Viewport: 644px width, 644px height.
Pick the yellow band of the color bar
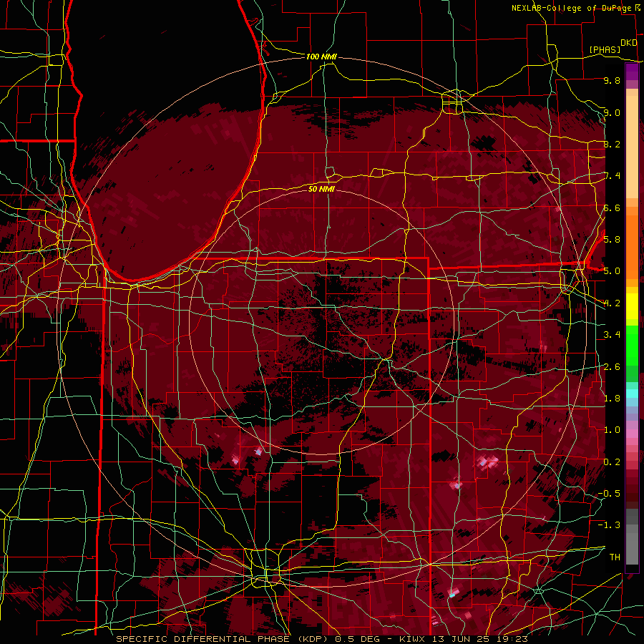(632, 306)
